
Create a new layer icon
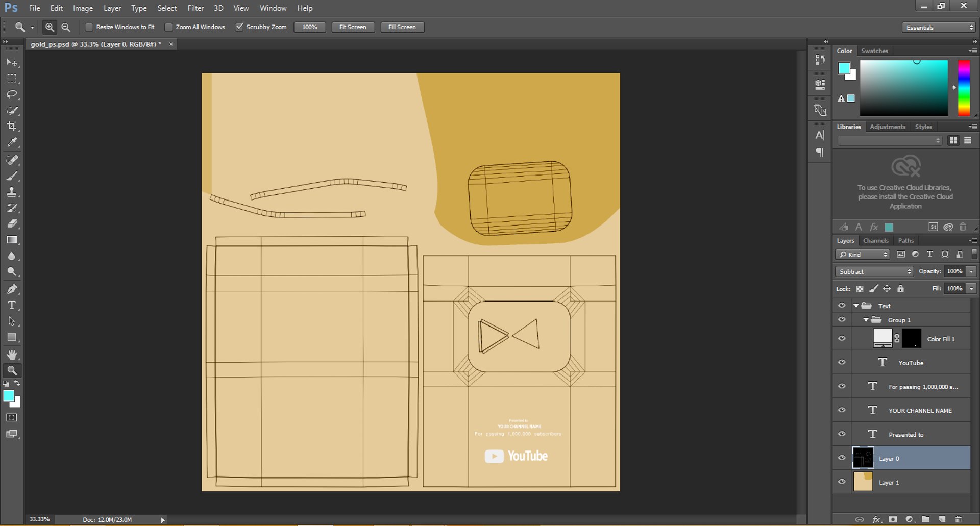942,519
